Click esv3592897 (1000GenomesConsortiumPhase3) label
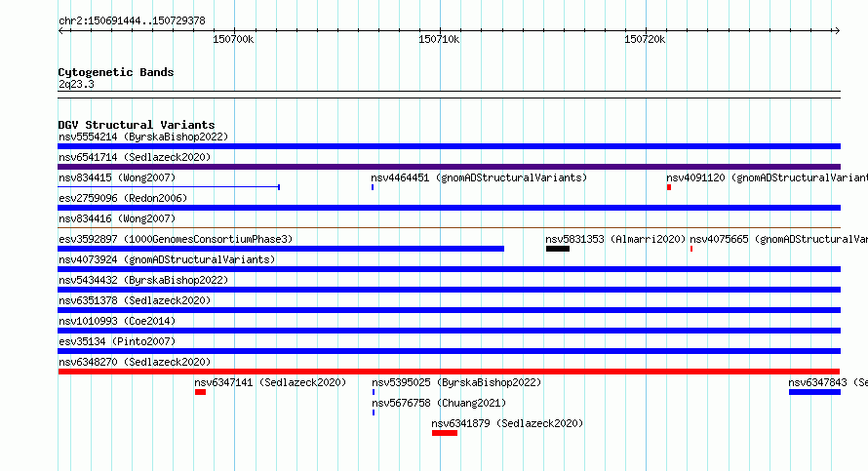 (x=176, y=239)
